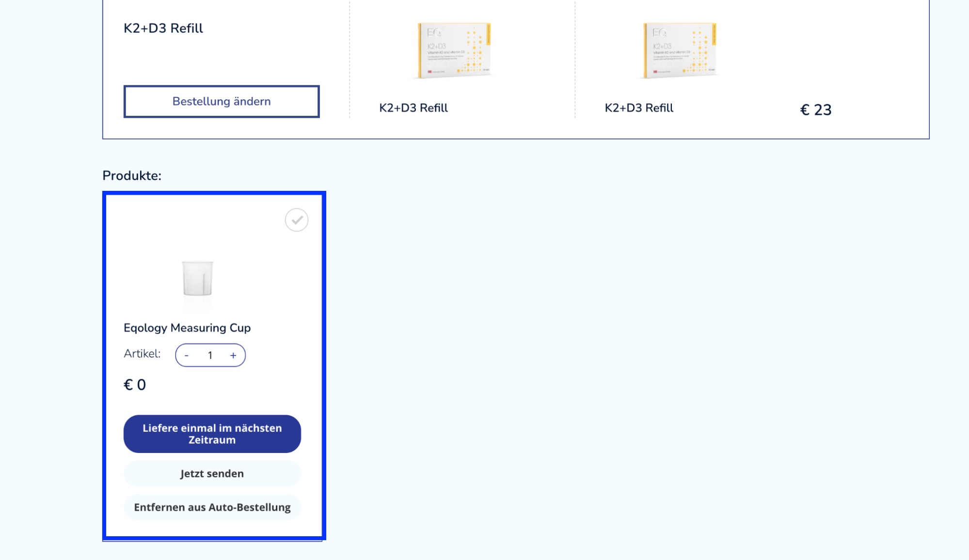
Task: Click the quantity field showing 1
Action: click(210, 356)
